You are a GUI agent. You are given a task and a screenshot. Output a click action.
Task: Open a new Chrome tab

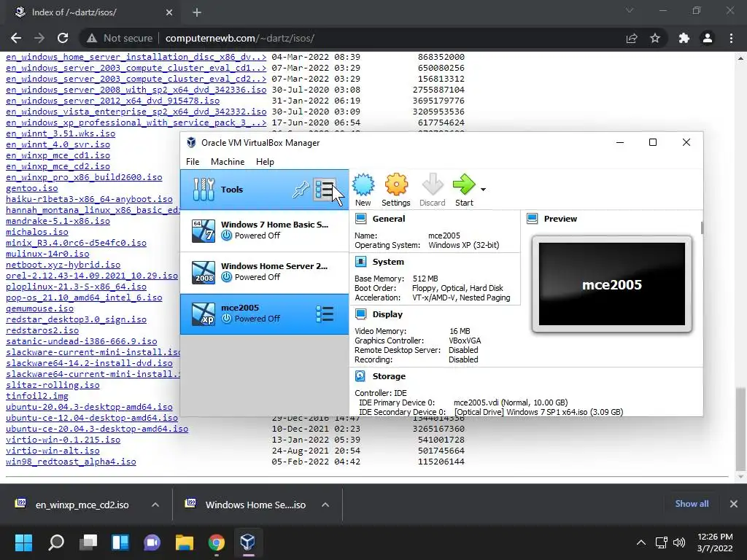(x=197, y=12)
